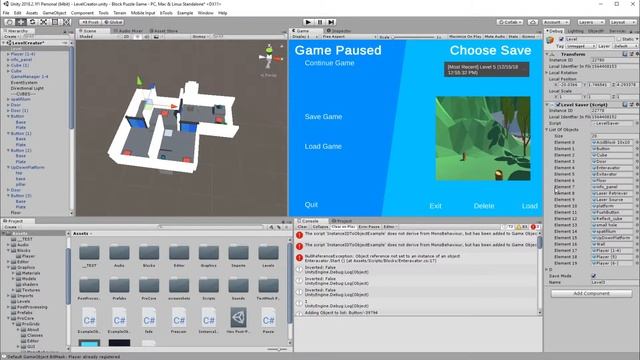Toggle Collapse in Console toolbar
Image resolution: width=640 pixels, height=360 pixels.
[x=320, y=227]
